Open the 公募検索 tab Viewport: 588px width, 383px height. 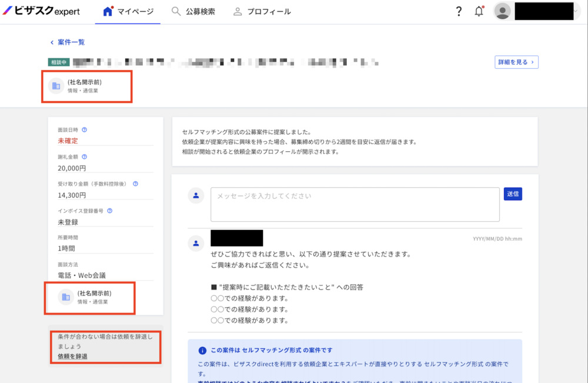click(x=193, y=12)
